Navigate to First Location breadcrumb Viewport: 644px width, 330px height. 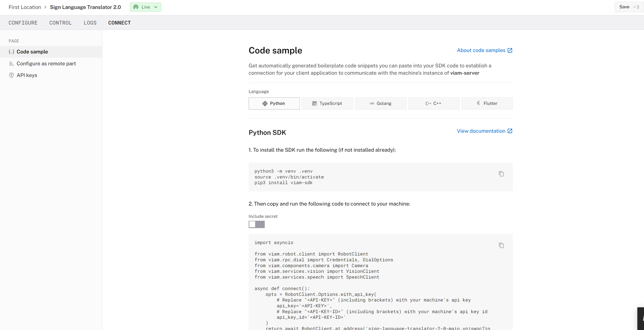tap(25, 7)
